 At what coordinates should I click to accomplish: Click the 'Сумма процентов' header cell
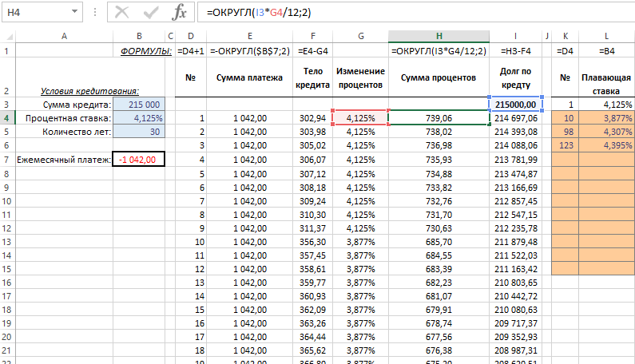pos(439,77)
